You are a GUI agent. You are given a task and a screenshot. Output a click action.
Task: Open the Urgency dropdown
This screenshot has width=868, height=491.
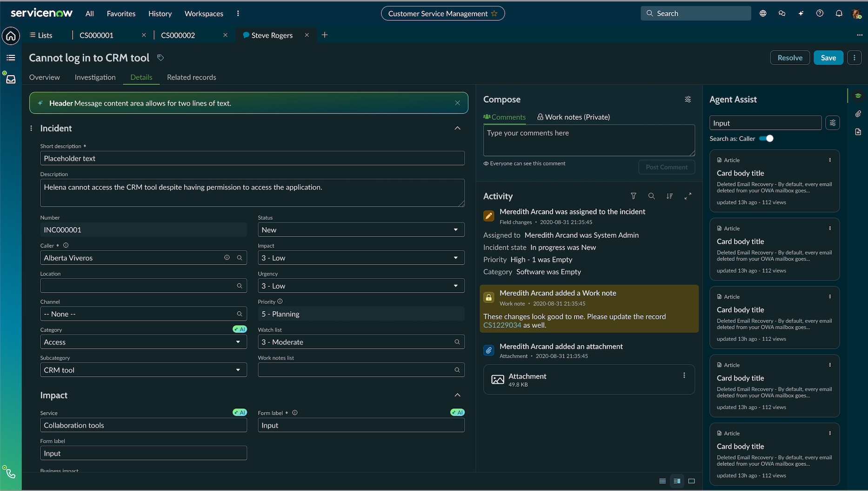click(361, 286)
